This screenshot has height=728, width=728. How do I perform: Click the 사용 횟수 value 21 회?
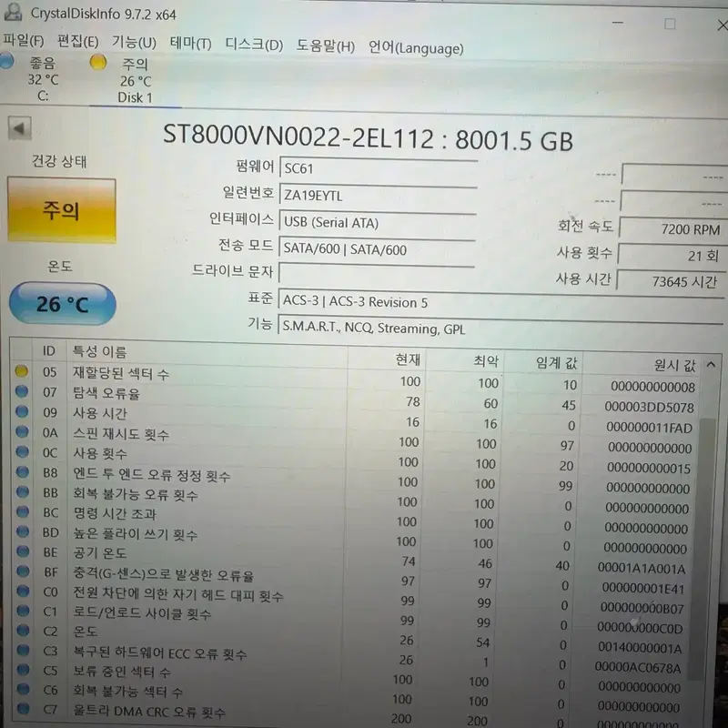(x=672, y=255)
